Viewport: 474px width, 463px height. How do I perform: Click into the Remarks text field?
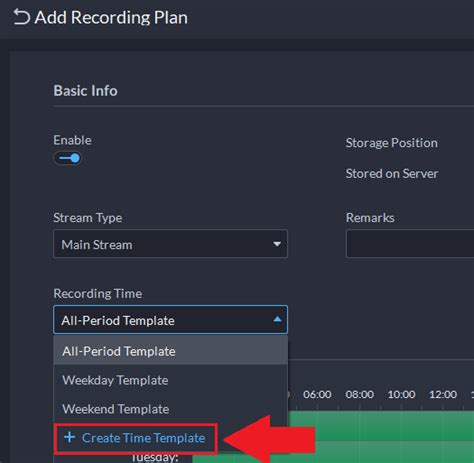pos(410,244)
